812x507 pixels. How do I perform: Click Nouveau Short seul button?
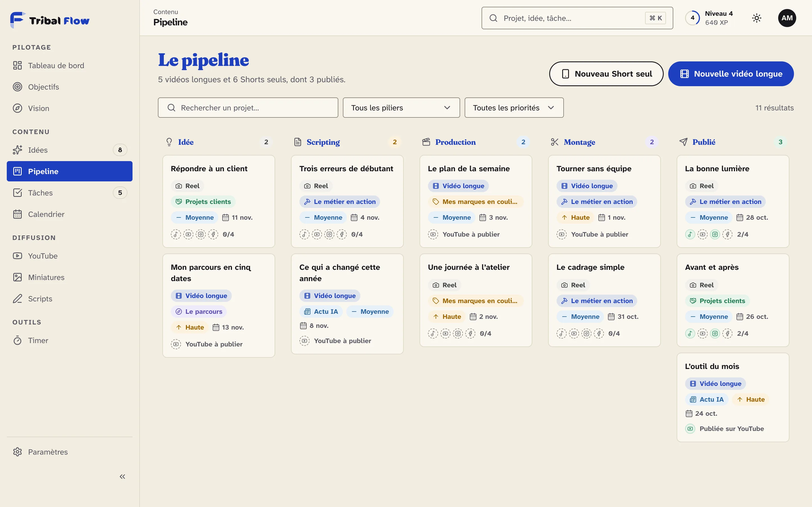point(606,74)
